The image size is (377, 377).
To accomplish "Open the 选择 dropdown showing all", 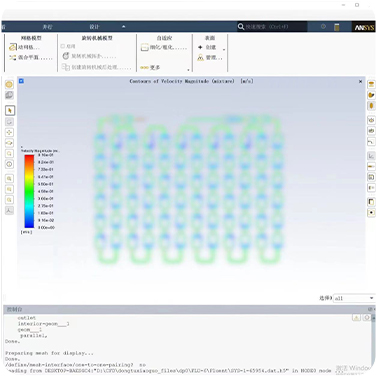I will click(354, 298).
